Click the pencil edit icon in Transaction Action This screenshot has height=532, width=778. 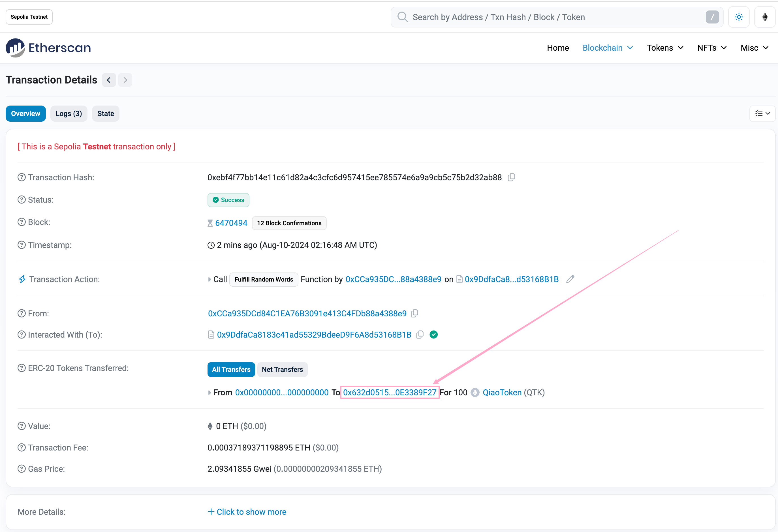point(570,279)
